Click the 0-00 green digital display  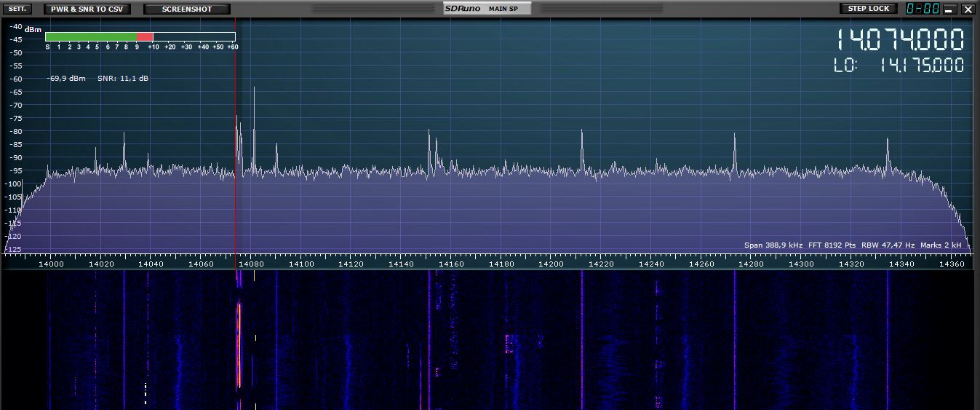(x=923, y=9)
